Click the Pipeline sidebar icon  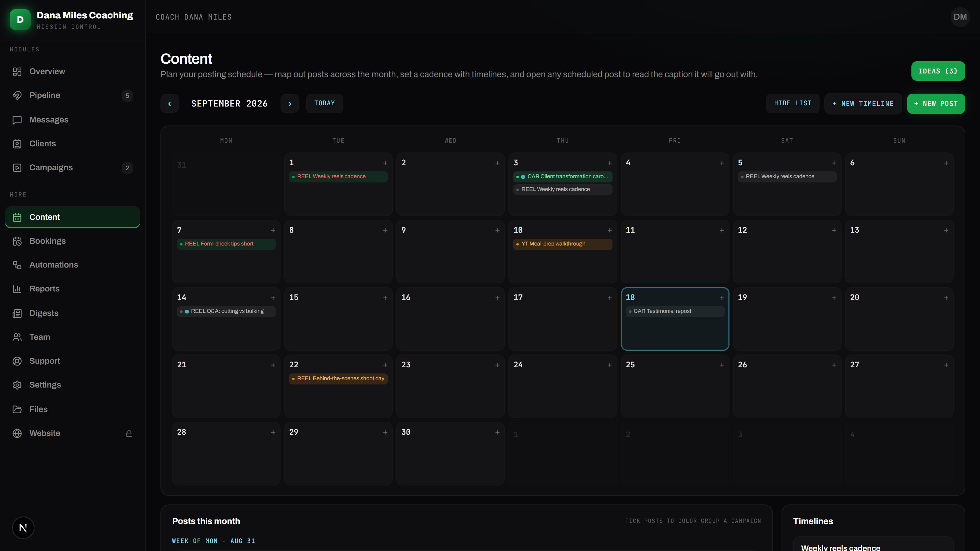click(17, 96)
